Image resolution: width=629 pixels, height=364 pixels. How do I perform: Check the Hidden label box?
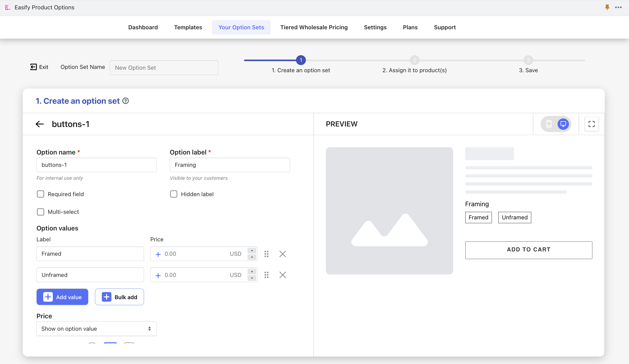tap(174, 194)
